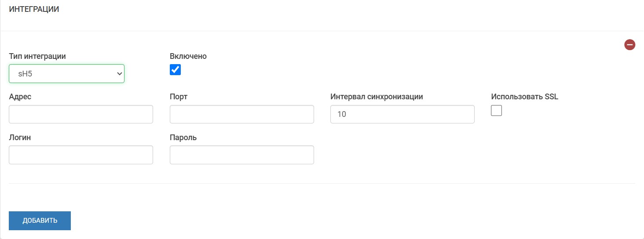Image resolution: width=644 pixels, height=239 pixels.
Task: Click the ИНТЕГРАЦИИ section heading
Action: pos(34,9)
